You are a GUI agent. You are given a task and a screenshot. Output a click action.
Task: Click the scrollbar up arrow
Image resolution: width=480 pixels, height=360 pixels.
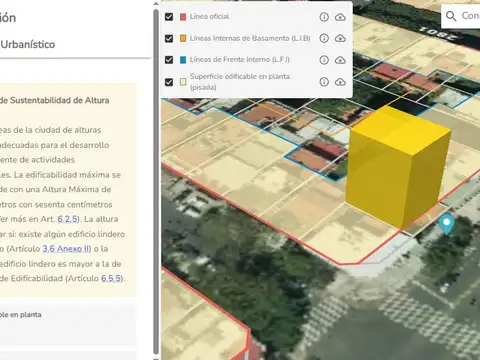[x=156, y=4]
